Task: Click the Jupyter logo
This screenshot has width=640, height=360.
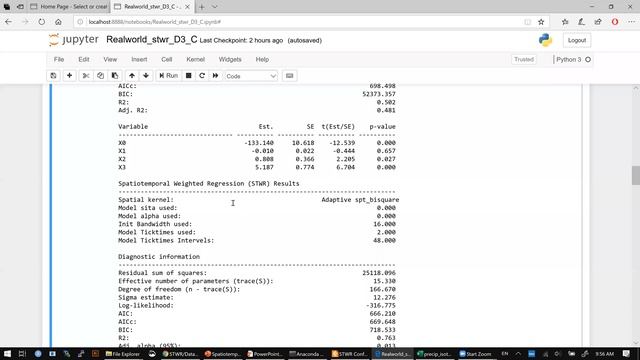Action: (73, 40)
